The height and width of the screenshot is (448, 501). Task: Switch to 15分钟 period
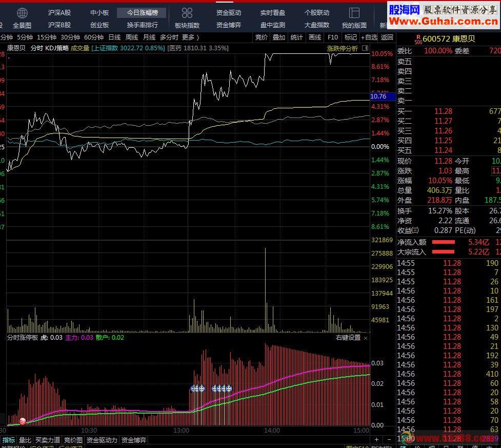[47, 37]
